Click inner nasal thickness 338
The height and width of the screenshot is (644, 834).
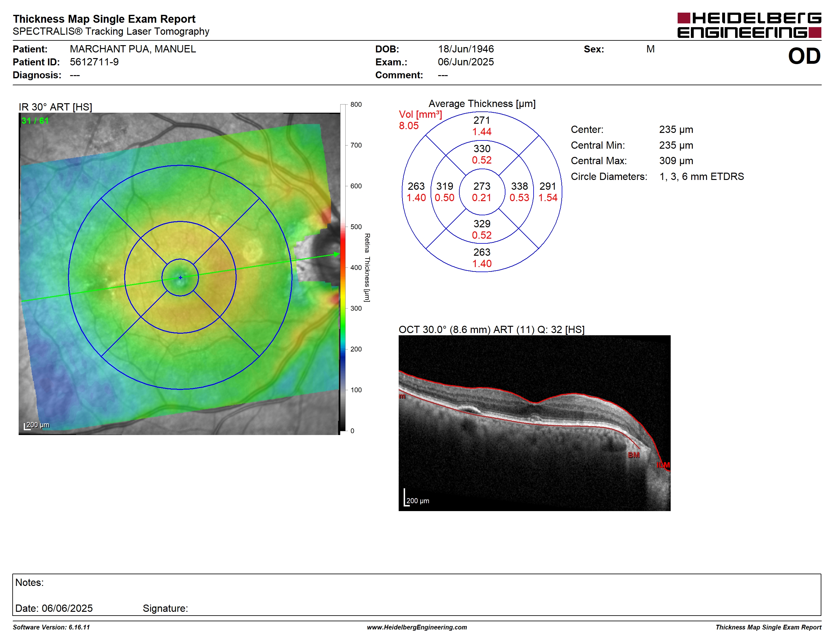[x=519, y=186]
